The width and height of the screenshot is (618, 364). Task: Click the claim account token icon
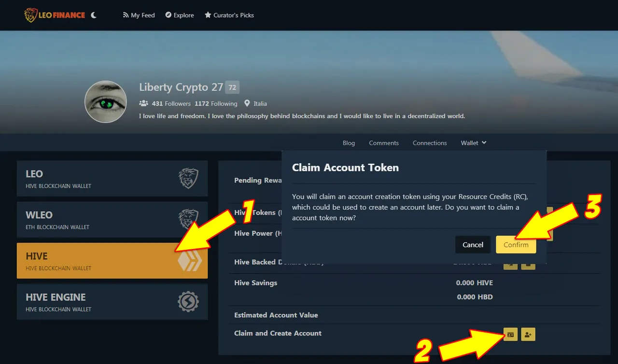(510, 334)
